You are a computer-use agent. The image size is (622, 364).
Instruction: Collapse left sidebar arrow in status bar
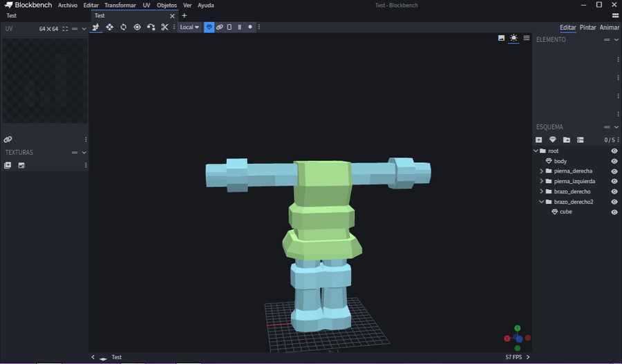tap(93, 357)
